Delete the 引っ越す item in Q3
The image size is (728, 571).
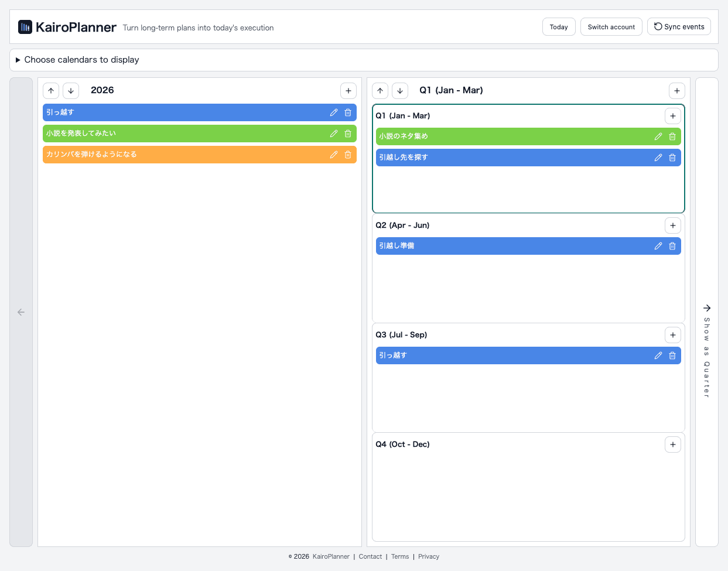click(672, 355)
